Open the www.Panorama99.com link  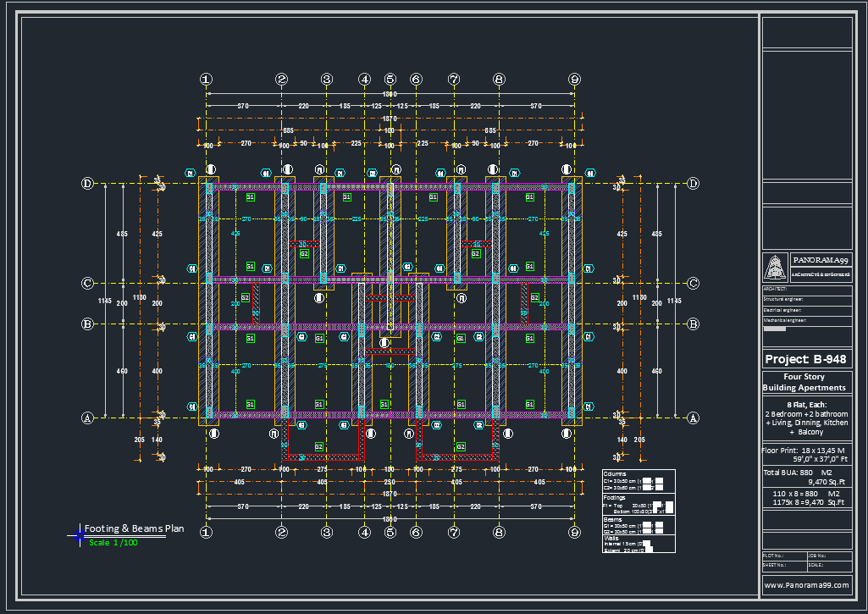(806, 585)
